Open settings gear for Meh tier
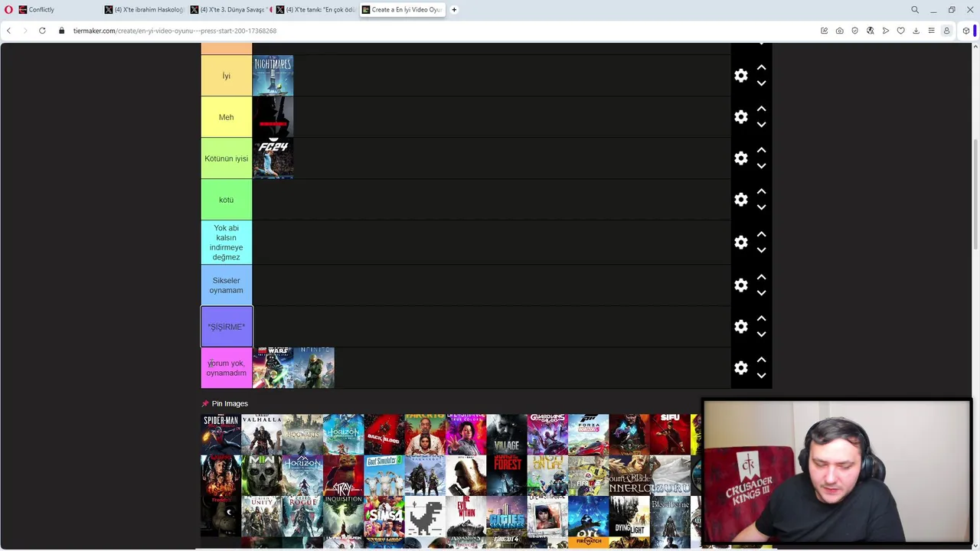The image size is (980, 551). point(740,117)
